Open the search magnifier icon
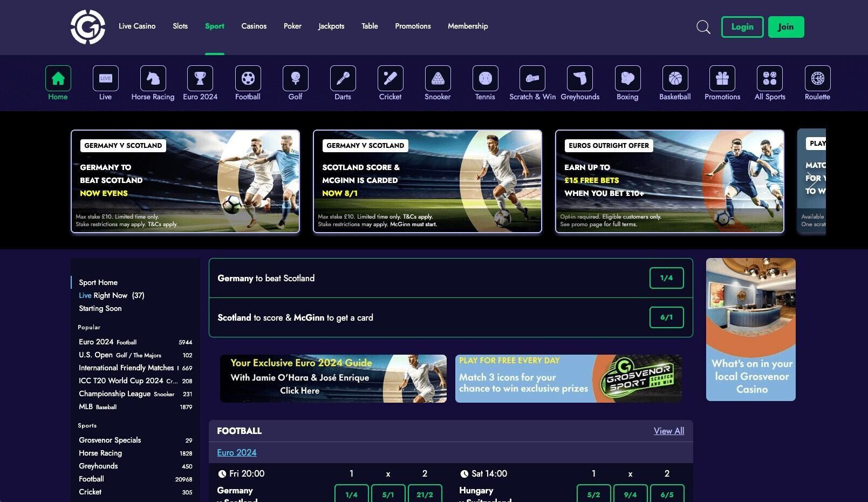This screenshot has height=502, width=868. (703, 27)
